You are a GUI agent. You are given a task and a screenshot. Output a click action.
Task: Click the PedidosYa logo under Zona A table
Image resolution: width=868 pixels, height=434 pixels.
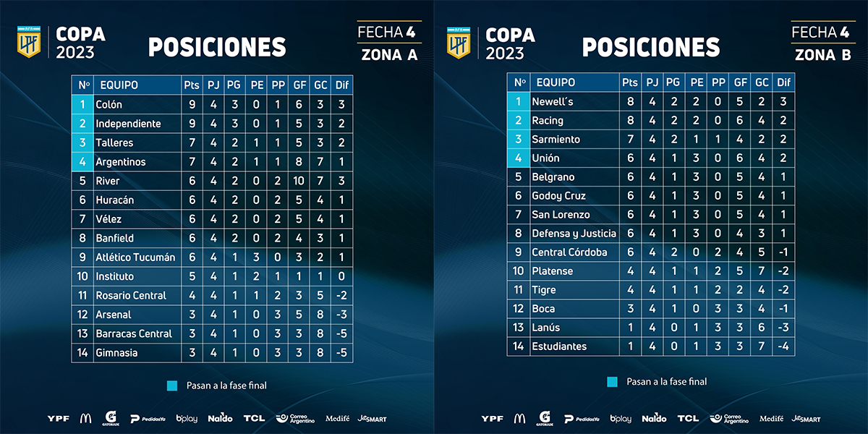tap(148, 418)
